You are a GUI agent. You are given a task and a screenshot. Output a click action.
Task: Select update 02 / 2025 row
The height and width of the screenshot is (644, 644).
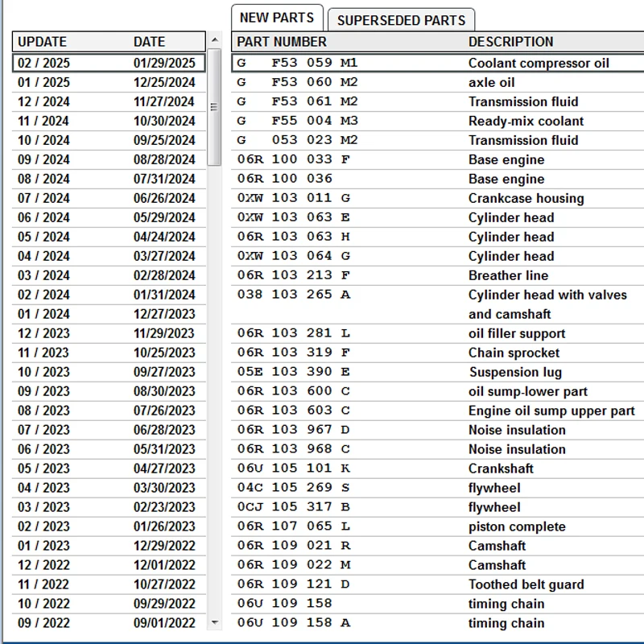109,63
